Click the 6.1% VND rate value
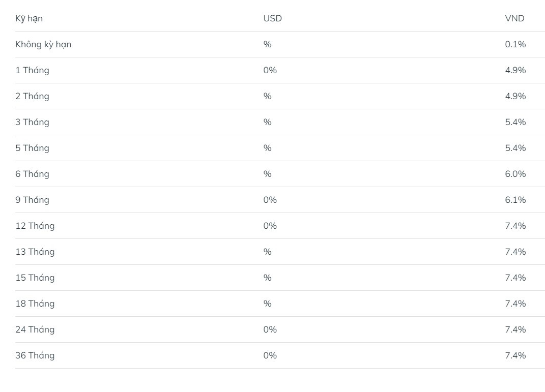Viewport: 545px width, 392px height. point(515,200)
